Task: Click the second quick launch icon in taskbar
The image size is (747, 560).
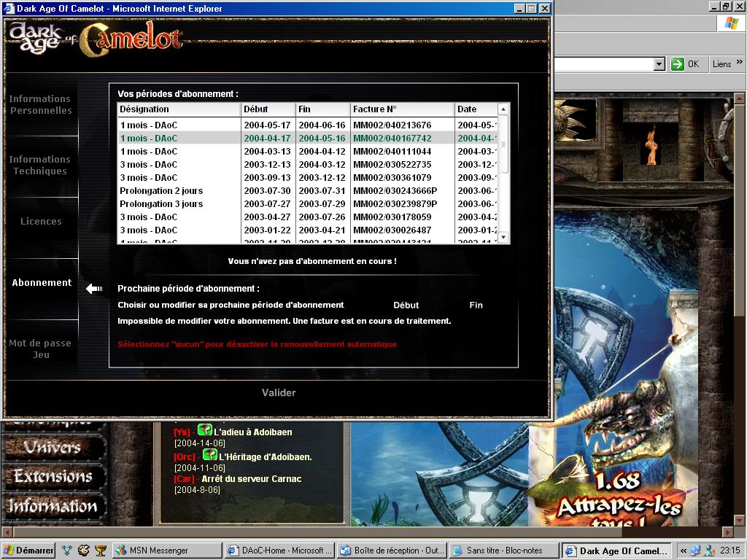Action: (84, 551)
